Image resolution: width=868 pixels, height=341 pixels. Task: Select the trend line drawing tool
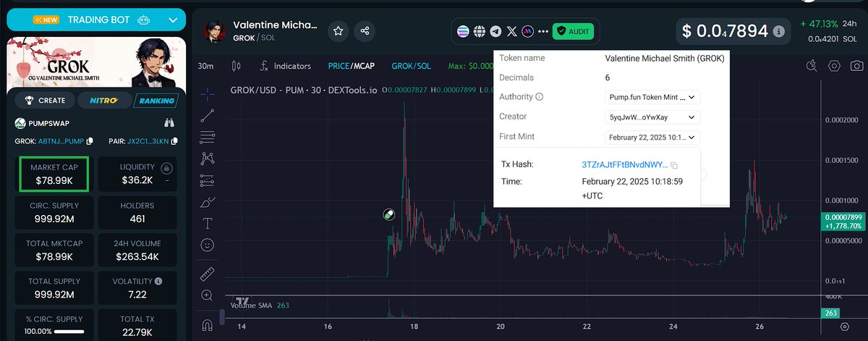coord(208,114)
